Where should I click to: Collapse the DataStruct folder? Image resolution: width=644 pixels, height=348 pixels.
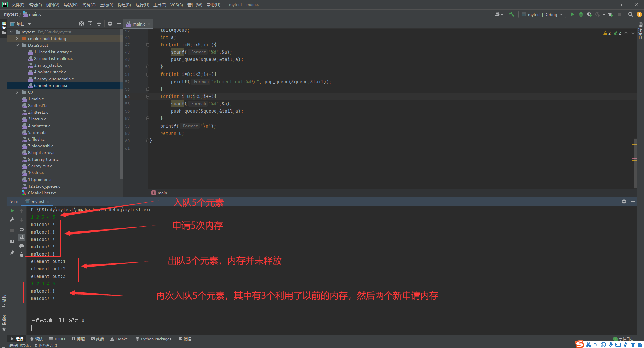pos(17,45)
